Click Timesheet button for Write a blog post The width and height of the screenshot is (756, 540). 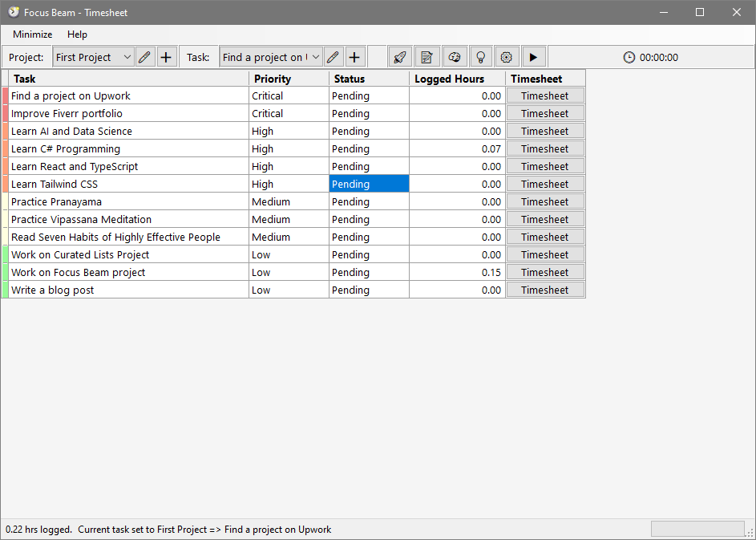pyautogui.click(x=544, y=290)
